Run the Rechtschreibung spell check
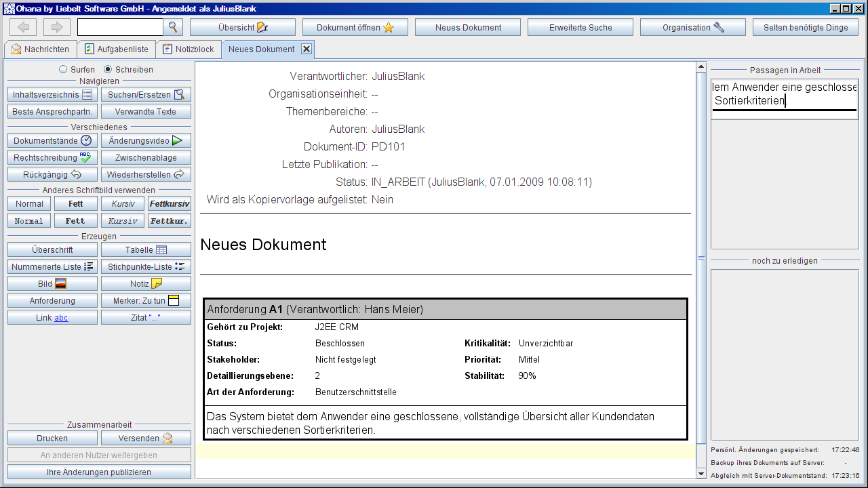 [52, 157]
